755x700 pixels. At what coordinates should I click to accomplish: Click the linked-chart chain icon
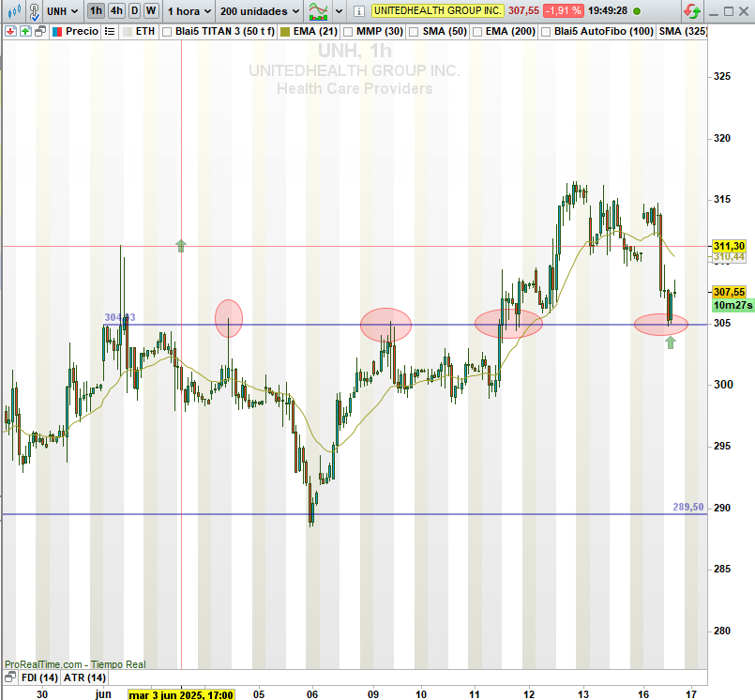click(x=34, y=11)
